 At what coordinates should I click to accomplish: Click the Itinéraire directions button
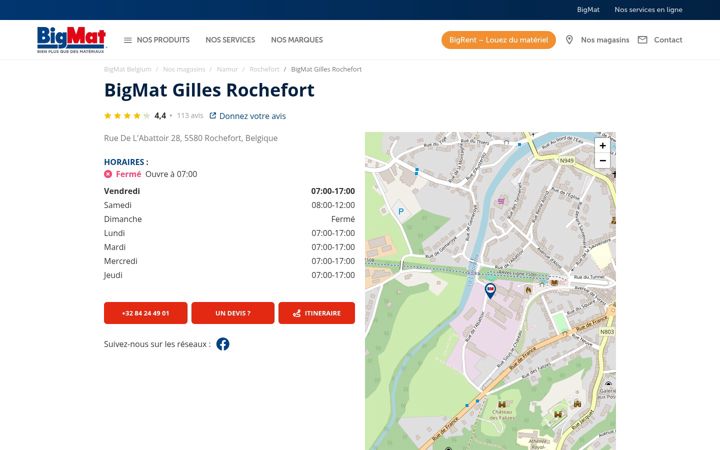(x=316, y=313)
